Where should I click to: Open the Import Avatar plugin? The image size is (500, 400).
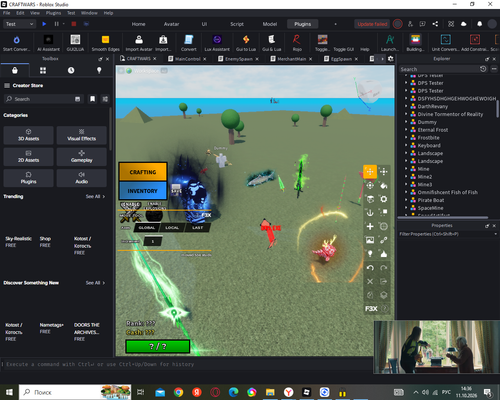139,43
